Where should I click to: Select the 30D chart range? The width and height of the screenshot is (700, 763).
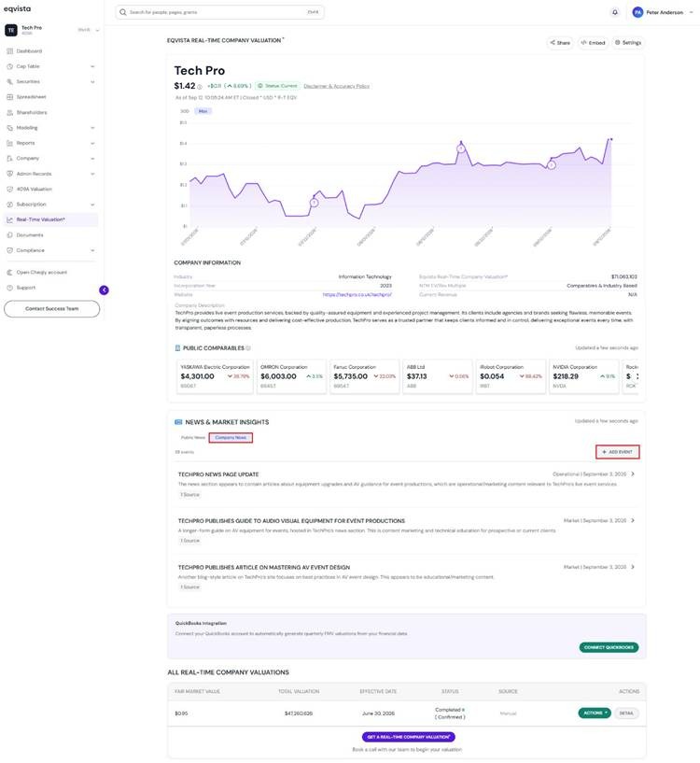(185, 111)
